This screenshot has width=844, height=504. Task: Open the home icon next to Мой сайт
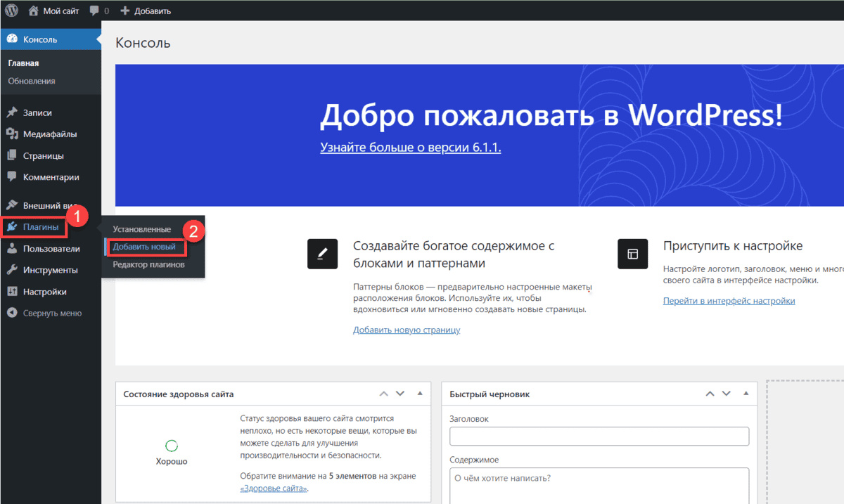(x=34, y=11)
